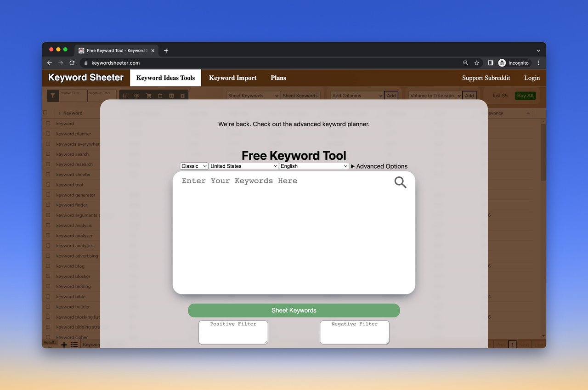Click the padlock site info icon
Viewport: 588px width, 390px height.
click(x=85, y=63)
